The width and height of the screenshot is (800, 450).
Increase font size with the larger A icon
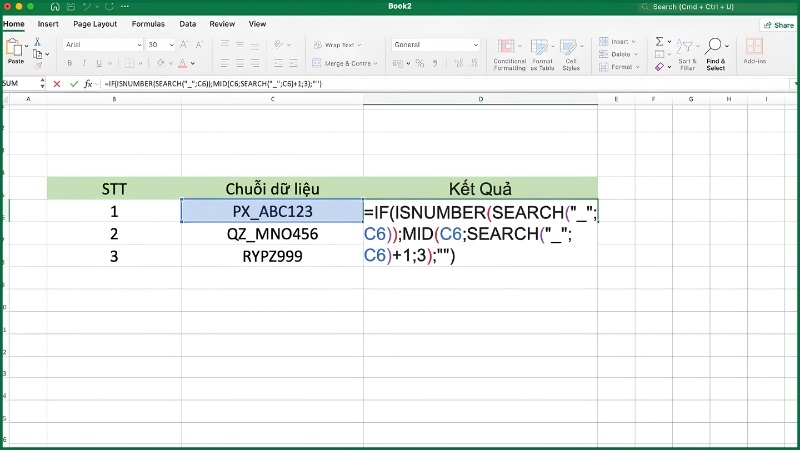(184, 45)
